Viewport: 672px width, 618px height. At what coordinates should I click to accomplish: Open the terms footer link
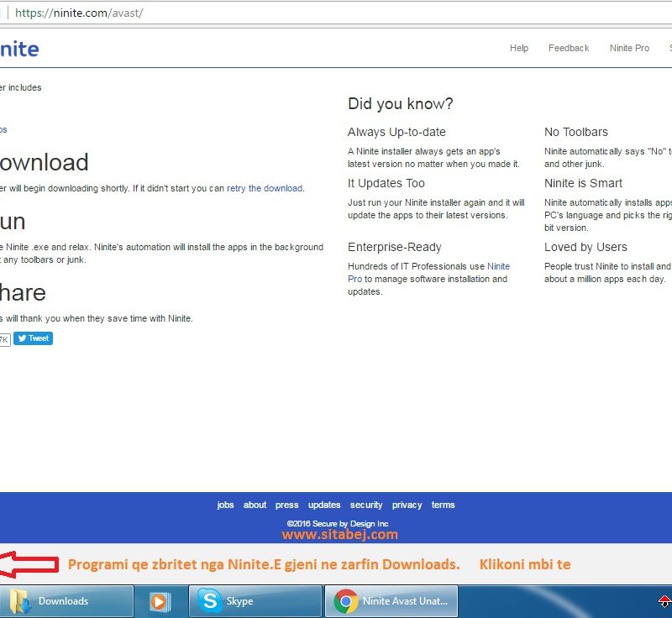tap(444, 505)
